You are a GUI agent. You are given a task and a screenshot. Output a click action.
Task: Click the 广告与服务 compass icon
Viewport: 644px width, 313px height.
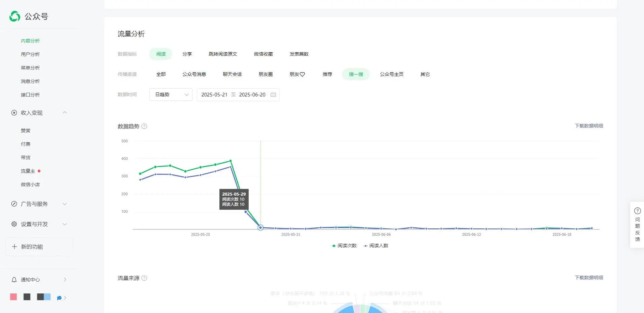click(14, 204)
